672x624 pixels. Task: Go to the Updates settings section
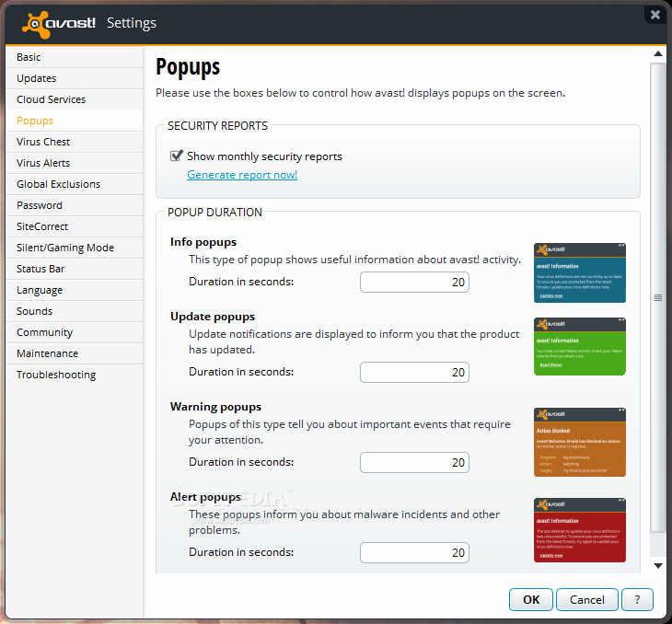pyautogui.click(x=75, y=78)
